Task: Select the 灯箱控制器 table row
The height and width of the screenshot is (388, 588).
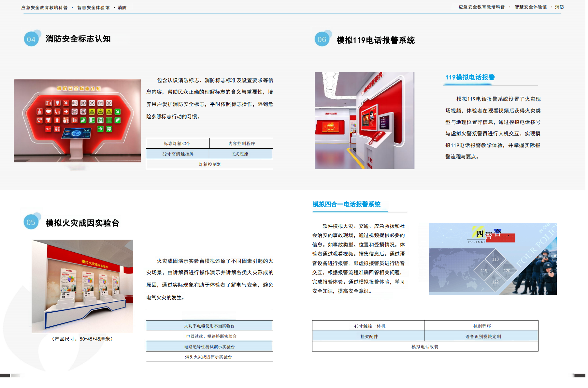Action: coord(209,164)
